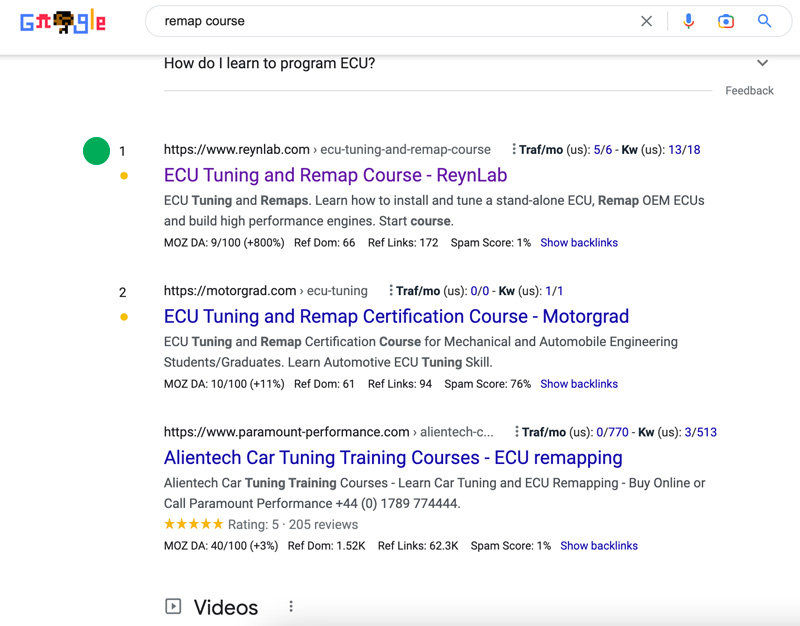Open the three-dot menu next to motorgrad.com URL
This screenshot has width=800, height=626.
(390, 291)
